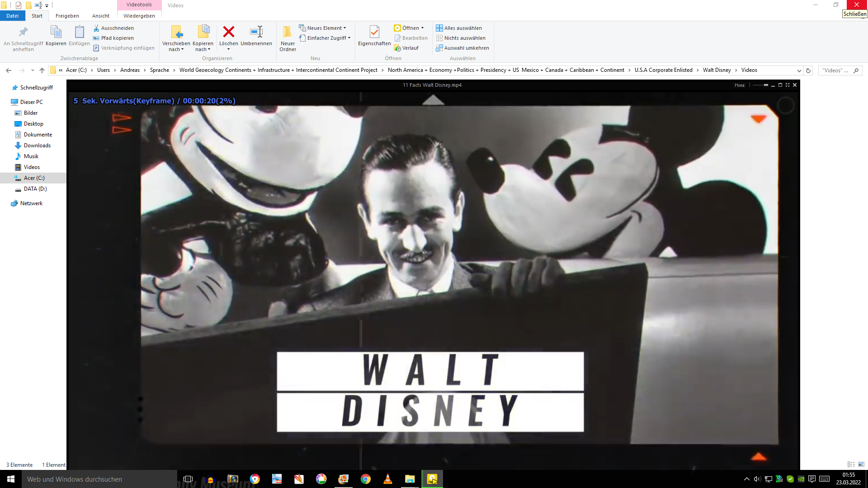Open File Explorer from the taskbar
The height and width of the screenshot is (488, 868).
pos(410,479)
